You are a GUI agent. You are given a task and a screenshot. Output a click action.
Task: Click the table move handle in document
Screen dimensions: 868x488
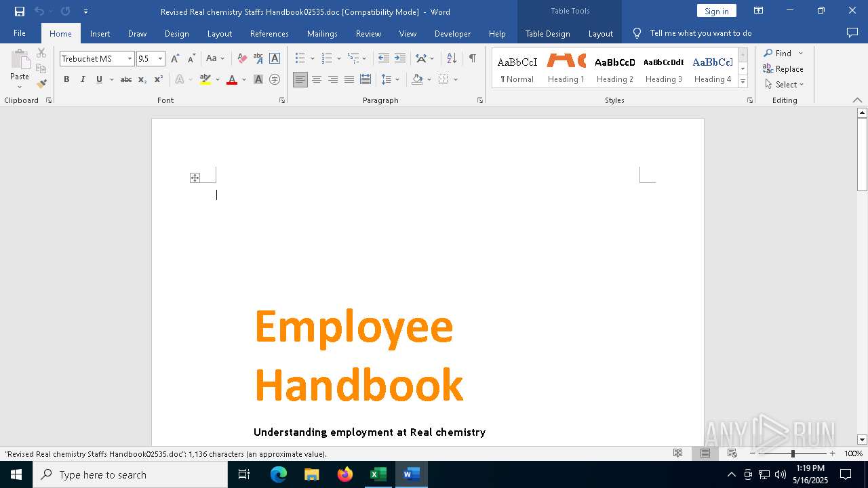pos(195,178)
